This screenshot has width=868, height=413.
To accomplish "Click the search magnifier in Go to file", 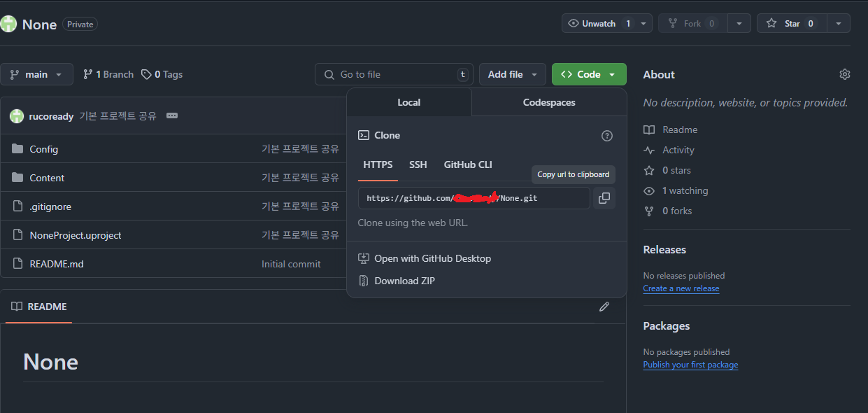I will [329, 74].
